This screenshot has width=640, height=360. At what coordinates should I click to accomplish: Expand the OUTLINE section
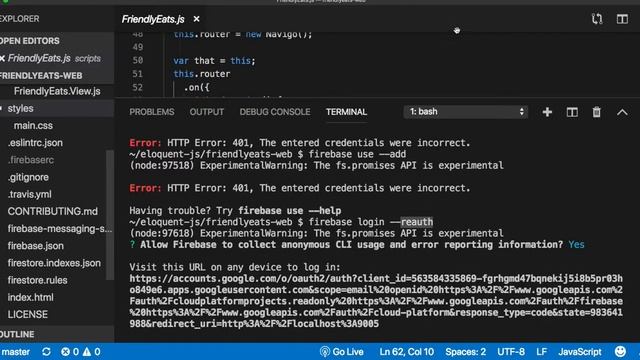pos(17,334)
